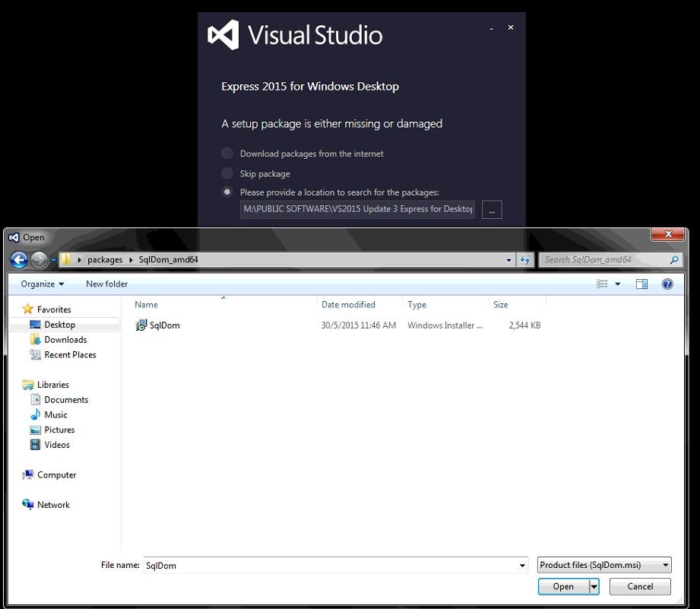Expand arrow before packages breadcrumb
The height and width of the screenshot is (609, 700).
(x=79, y=260)
